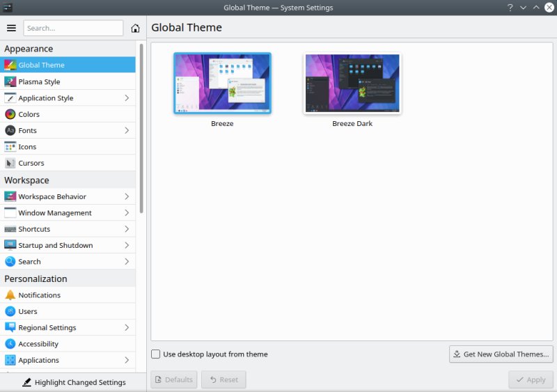Click the Search magnifier icon in sidebar

[10, 262]
